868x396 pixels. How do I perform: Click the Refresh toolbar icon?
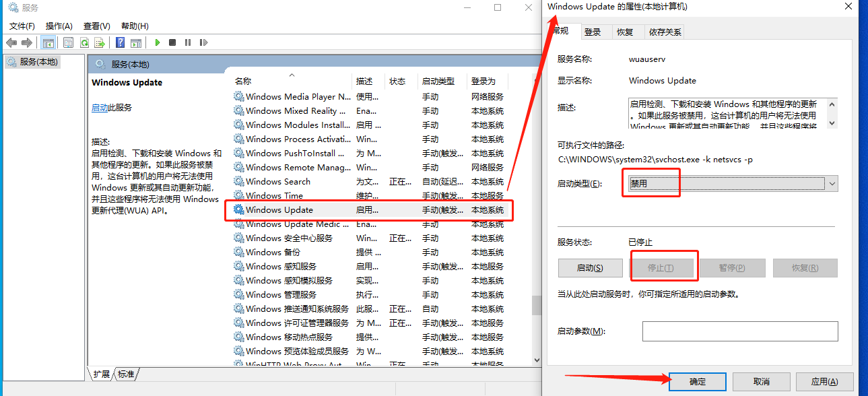(85, 42)
